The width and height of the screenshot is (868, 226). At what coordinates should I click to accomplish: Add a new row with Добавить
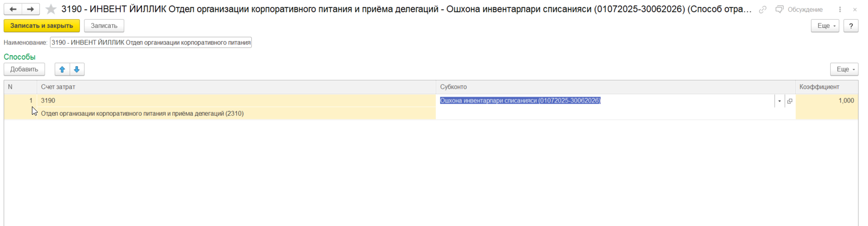tap(24, 70)
